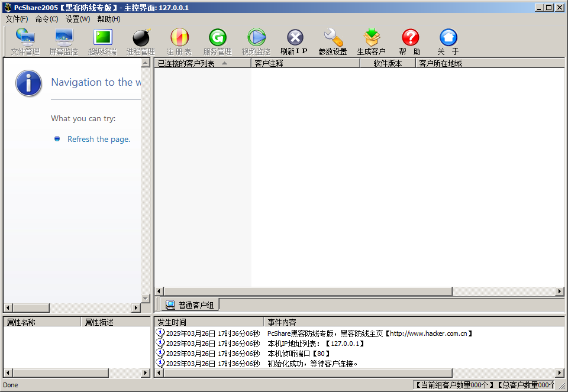This screenshot has height=392, width=568.
Task: Open the 文件管理 file manager tool
Action: coord(25,42)
